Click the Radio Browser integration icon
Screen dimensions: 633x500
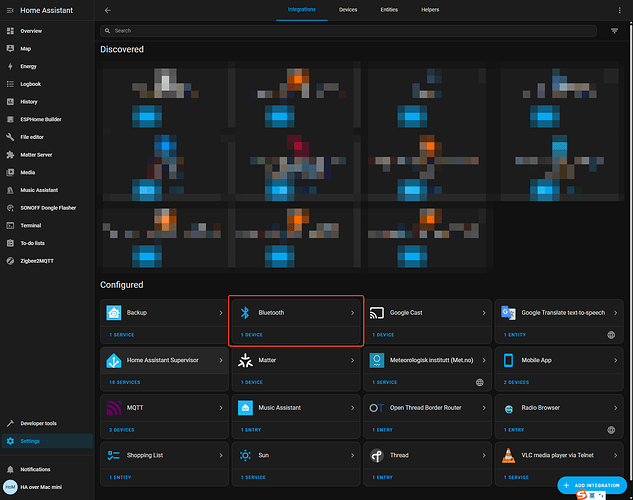(x=508, y=409)
